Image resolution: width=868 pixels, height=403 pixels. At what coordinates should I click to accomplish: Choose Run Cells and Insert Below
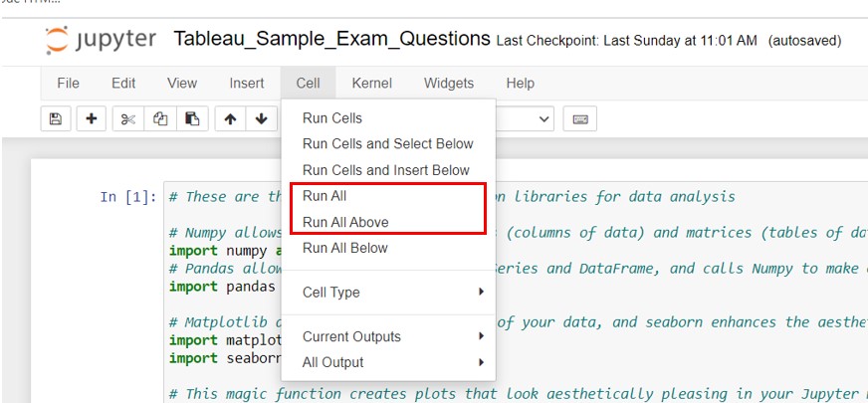[x=388, y=170]
